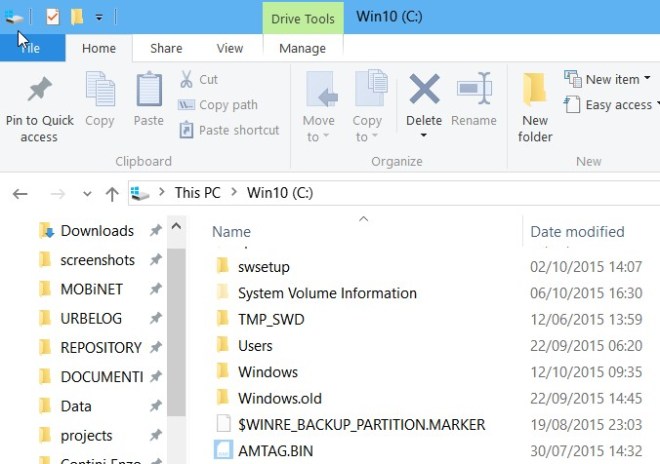Click the red Delete X icon

(x=424, y=89)
